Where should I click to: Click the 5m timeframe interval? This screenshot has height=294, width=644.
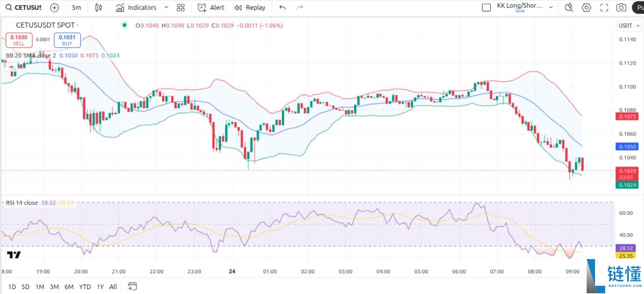coord(76,8)
